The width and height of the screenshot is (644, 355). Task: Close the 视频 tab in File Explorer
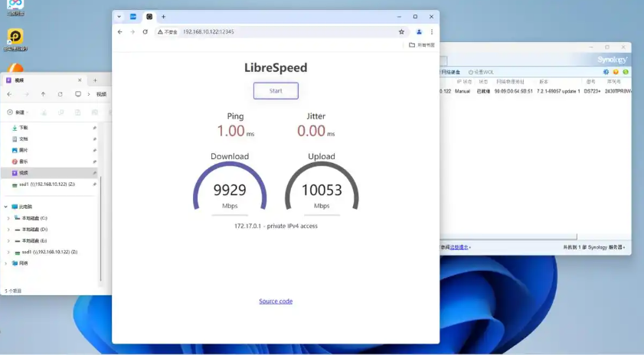coord(80,80)
